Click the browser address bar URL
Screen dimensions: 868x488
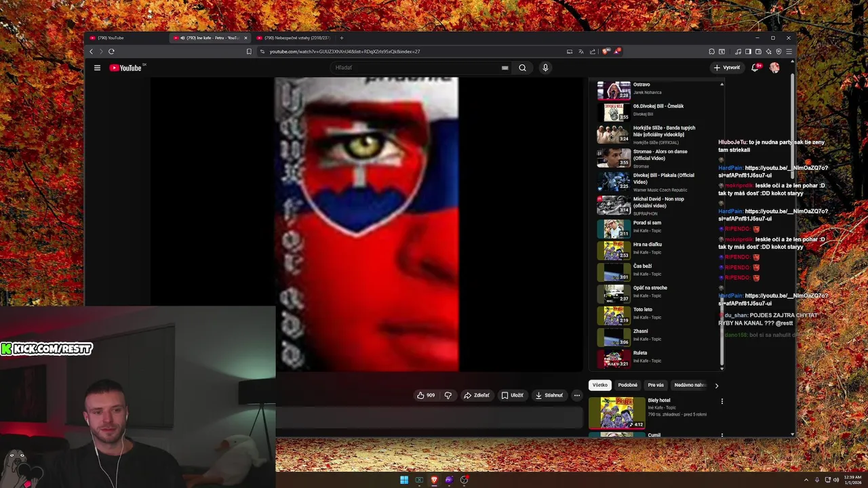point(344,52)
